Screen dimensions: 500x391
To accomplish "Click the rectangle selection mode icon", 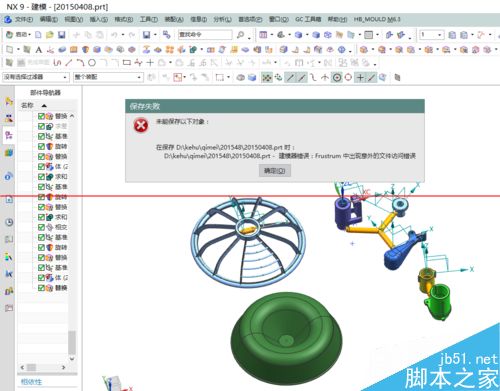I will (x=219, y=78).
